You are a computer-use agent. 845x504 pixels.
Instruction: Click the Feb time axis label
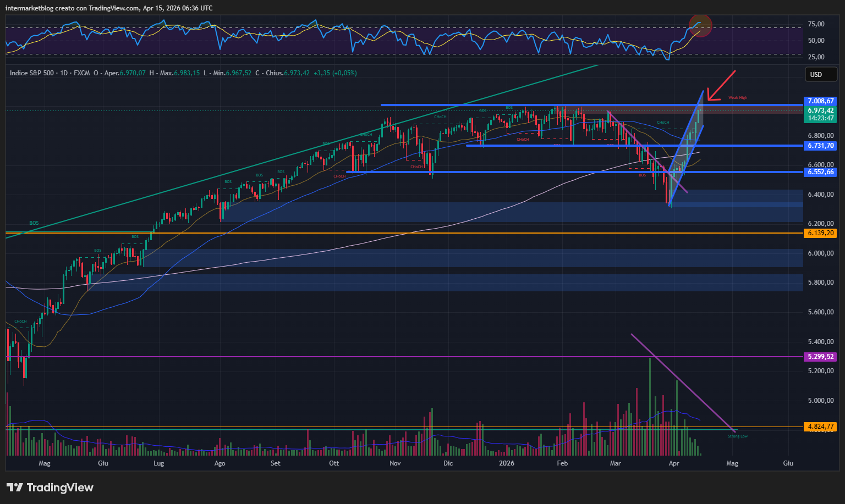562,463
